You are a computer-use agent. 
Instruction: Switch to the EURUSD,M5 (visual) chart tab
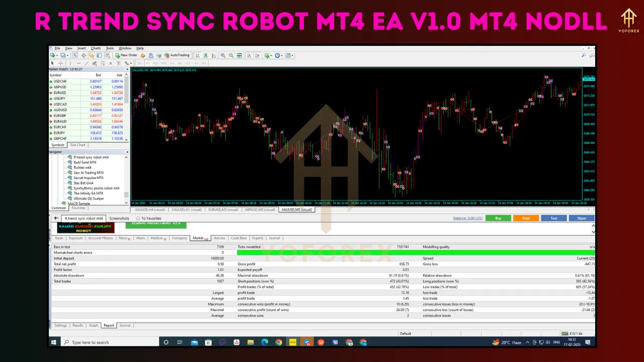pyautogui.click(x=223, y=210)
